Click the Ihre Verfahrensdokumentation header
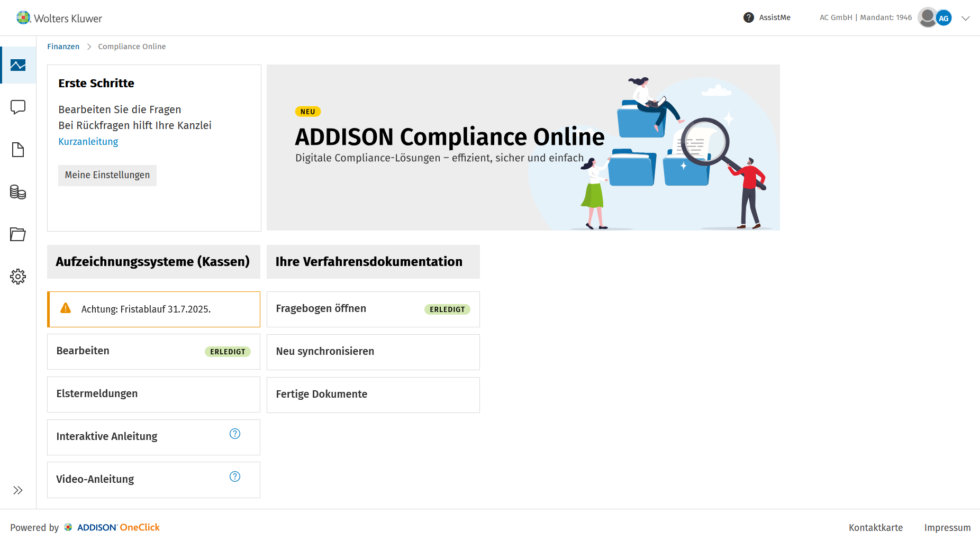 373,262
